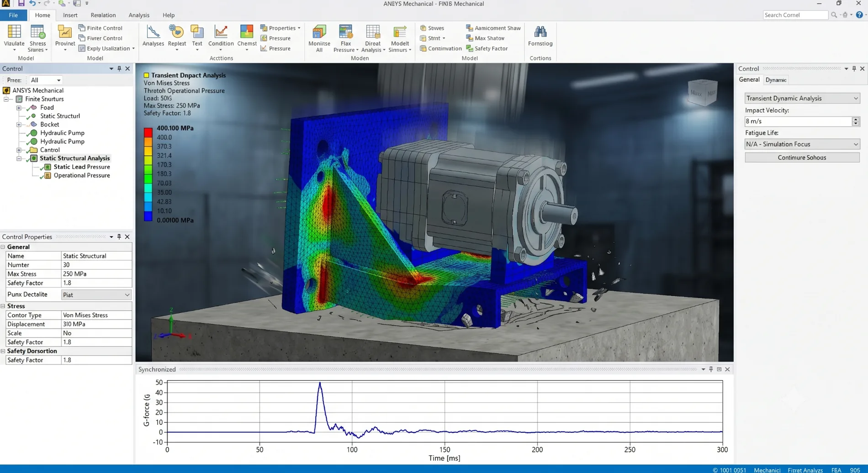Viewport: 868px width, 473px height.
Task: Open the Condition chart tool
Action: click(x=221, y=38)
